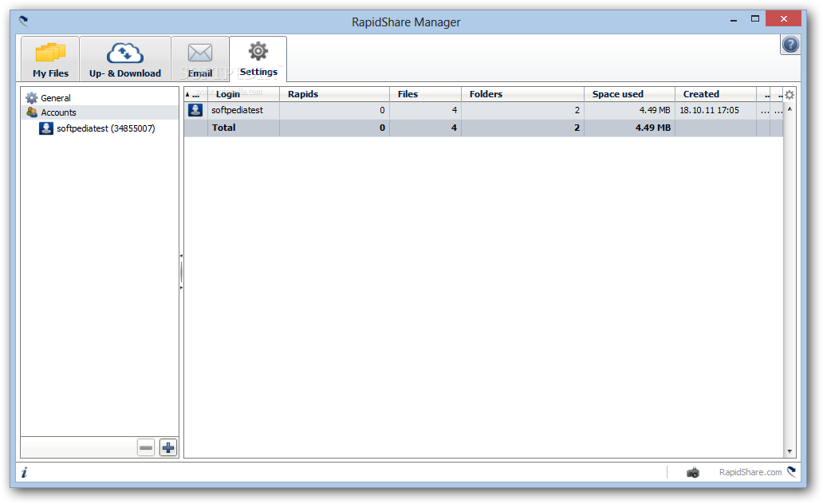Close the RapidShare Manager window
This screenshot has height=504, width=823.
784,19
